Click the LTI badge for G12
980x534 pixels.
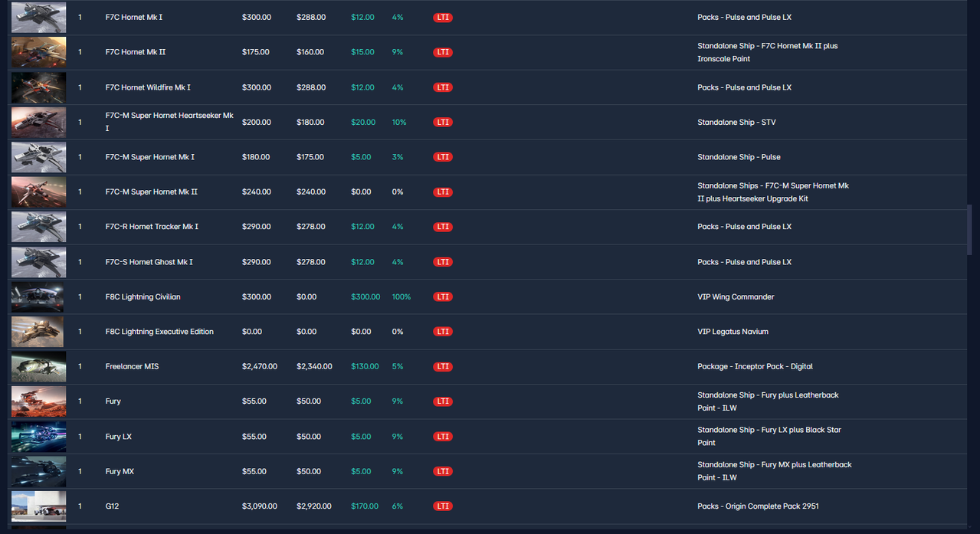coord(443,506)
